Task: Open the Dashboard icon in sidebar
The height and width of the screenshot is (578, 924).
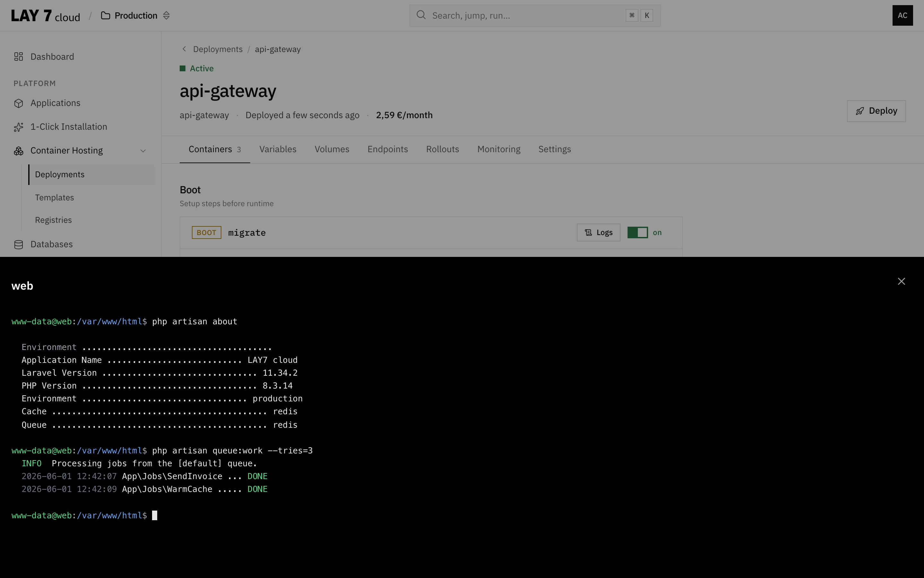Action: (18, 57)
